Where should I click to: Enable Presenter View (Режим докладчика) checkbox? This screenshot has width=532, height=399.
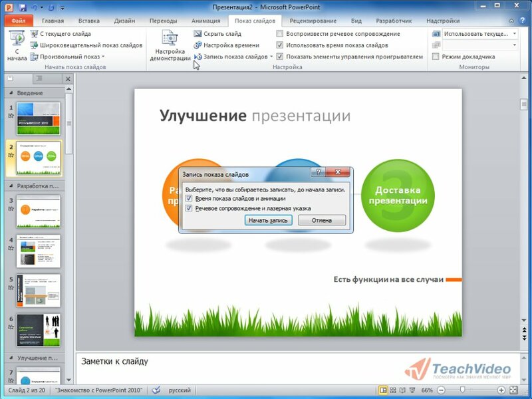[x=436, y=57]
